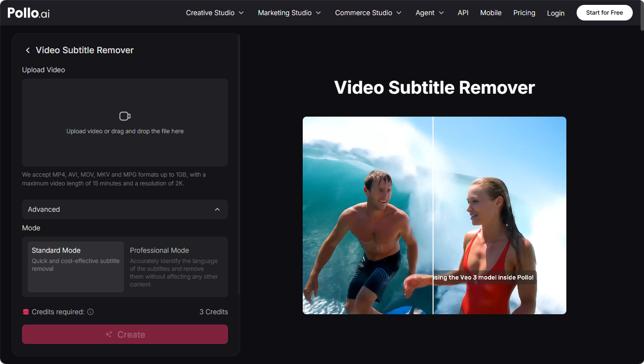The width and height of the screenshot is (644, 364).
Task: Click the red credits stack icon
Action: pos(26,312)
